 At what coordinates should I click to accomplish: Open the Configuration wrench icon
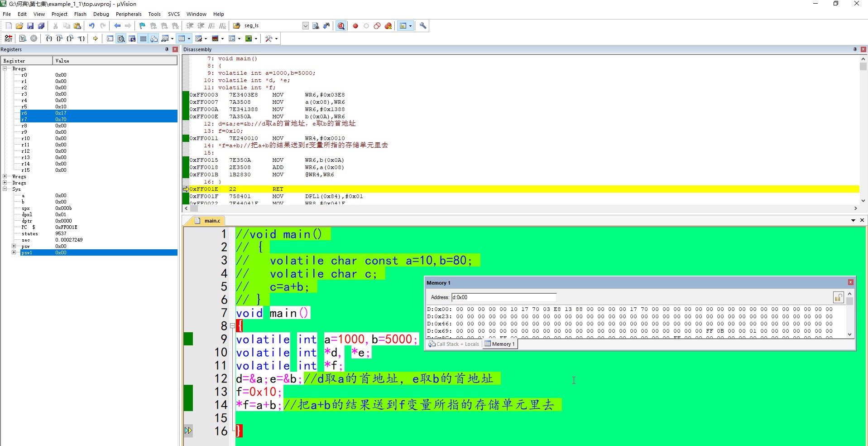[x=423, y=26]
